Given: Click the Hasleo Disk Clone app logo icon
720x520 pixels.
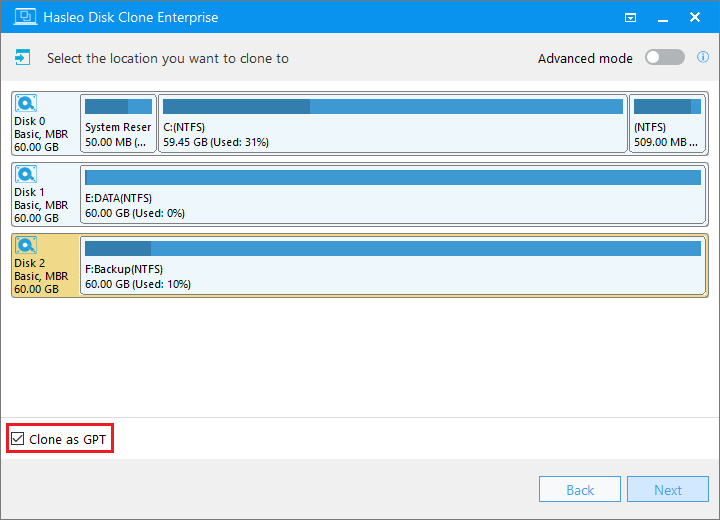Looking at the screenshot, I should point(25,17).
